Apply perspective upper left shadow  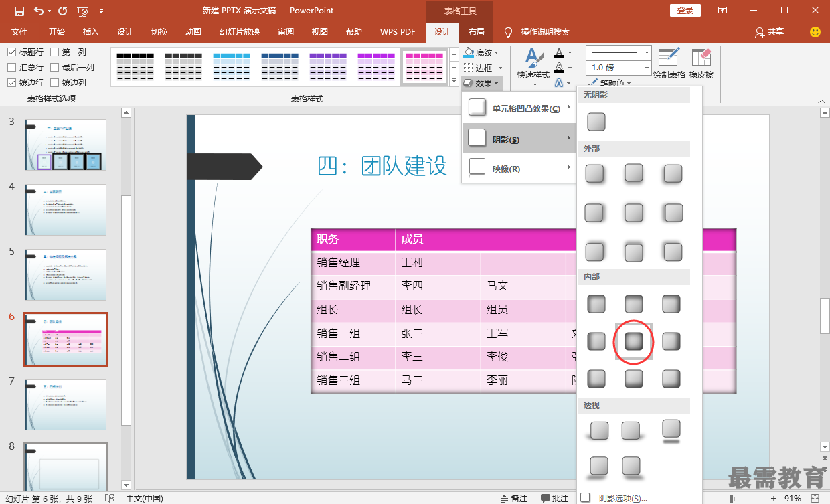tap(599, 430)
